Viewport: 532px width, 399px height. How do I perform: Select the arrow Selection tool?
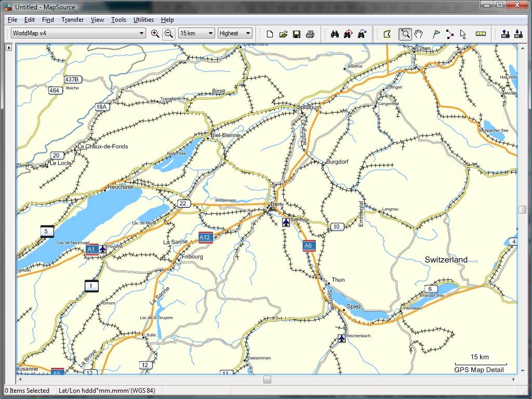click(463, 34)
